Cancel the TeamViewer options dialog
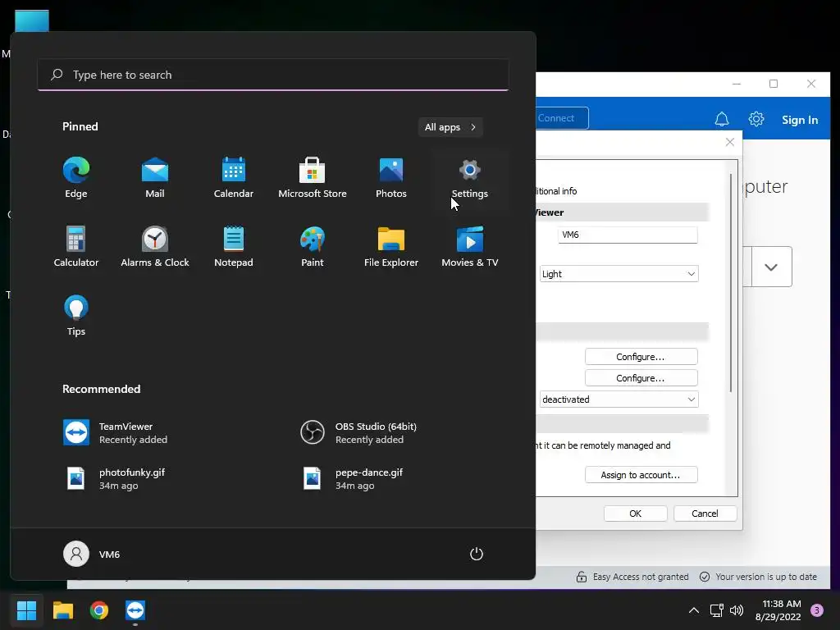Screen dimensions: 840x630 point(705,514)
